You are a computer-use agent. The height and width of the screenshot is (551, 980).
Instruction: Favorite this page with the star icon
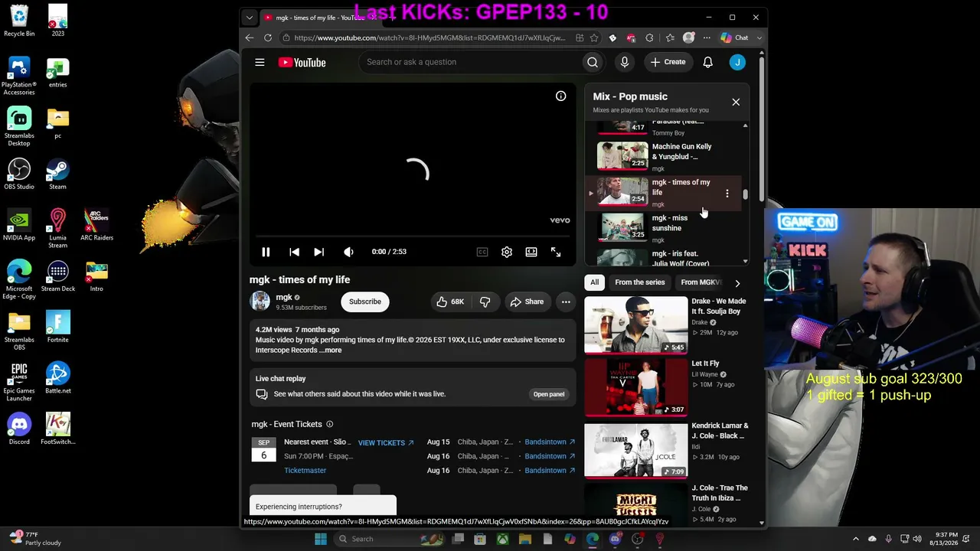click(x=594, y=37)
